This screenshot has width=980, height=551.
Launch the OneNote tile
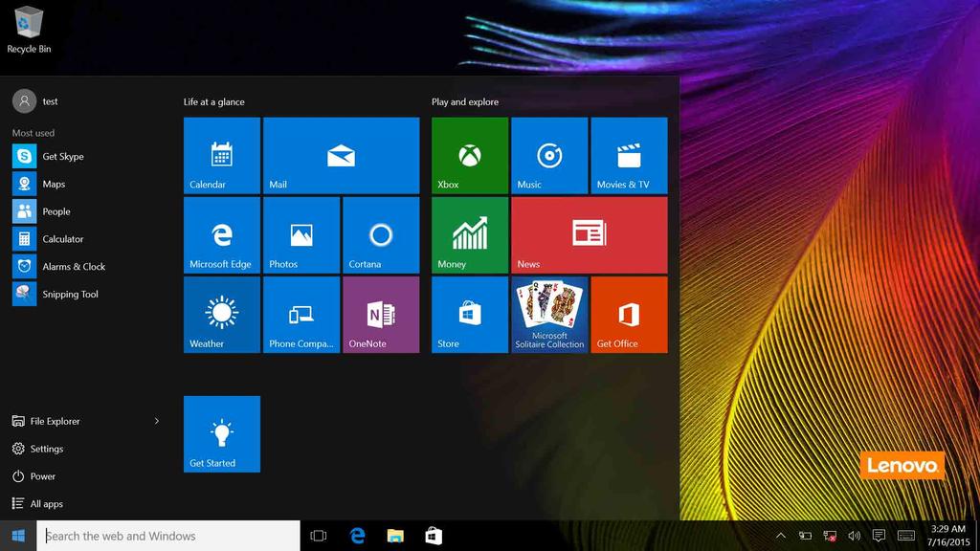pyautogui.click(x=381, y=315)
